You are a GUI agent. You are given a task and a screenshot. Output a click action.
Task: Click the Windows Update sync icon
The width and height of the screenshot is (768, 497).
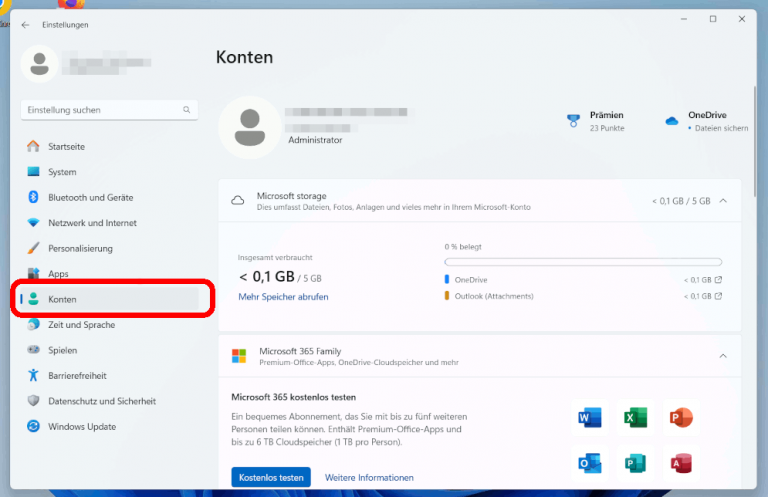[33, 426]
